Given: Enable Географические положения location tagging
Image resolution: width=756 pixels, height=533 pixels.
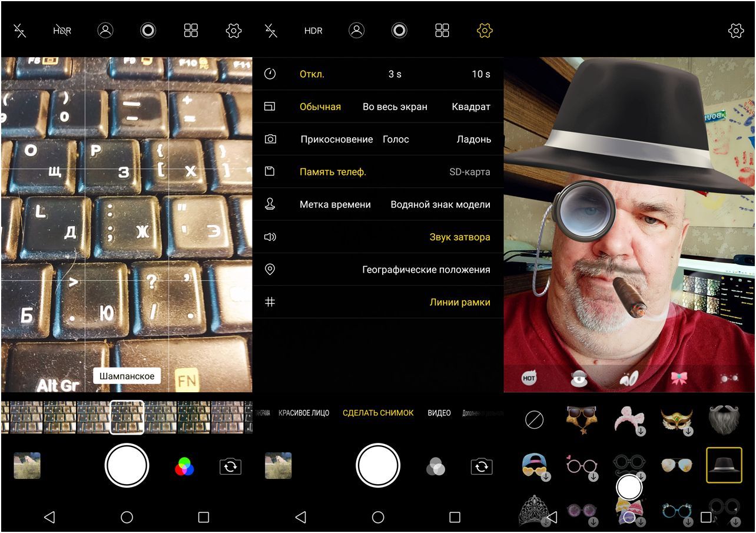Looking at the screenshot, I should click(x=426, y=270).
